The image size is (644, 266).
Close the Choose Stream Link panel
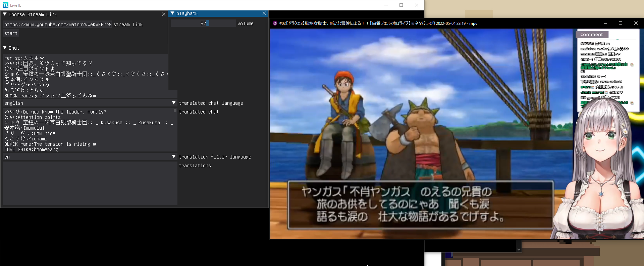tap(164, 14)
